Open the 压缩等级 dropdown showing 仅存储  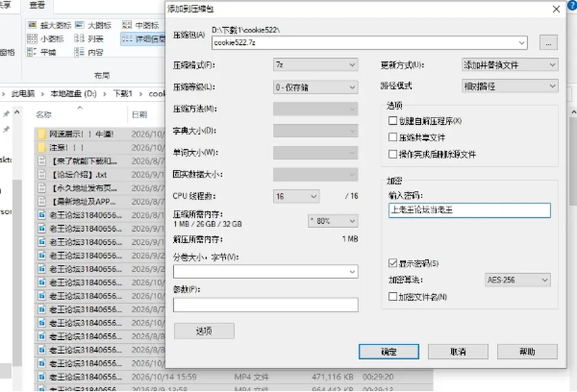point(316,87)
